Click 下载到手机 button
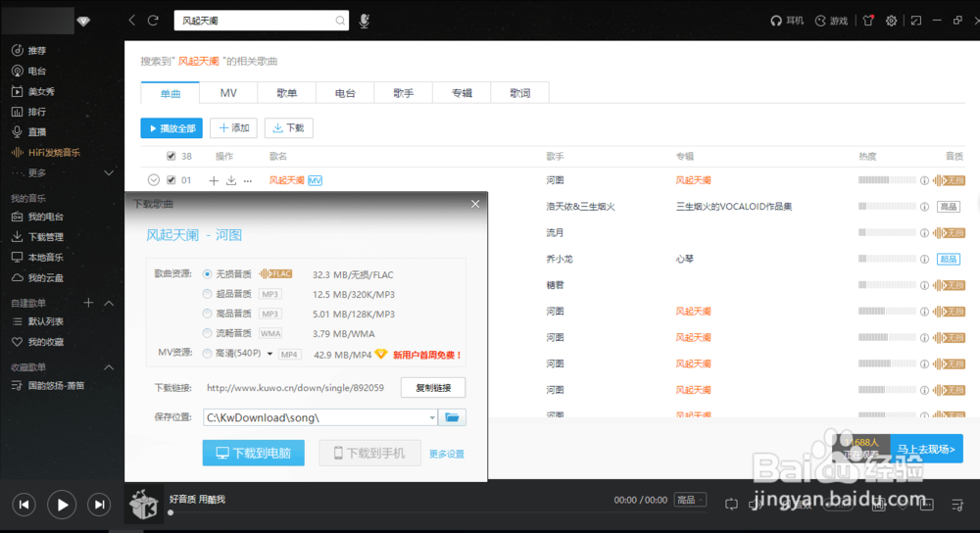980x533 pixels. click(x=369, y=453)
